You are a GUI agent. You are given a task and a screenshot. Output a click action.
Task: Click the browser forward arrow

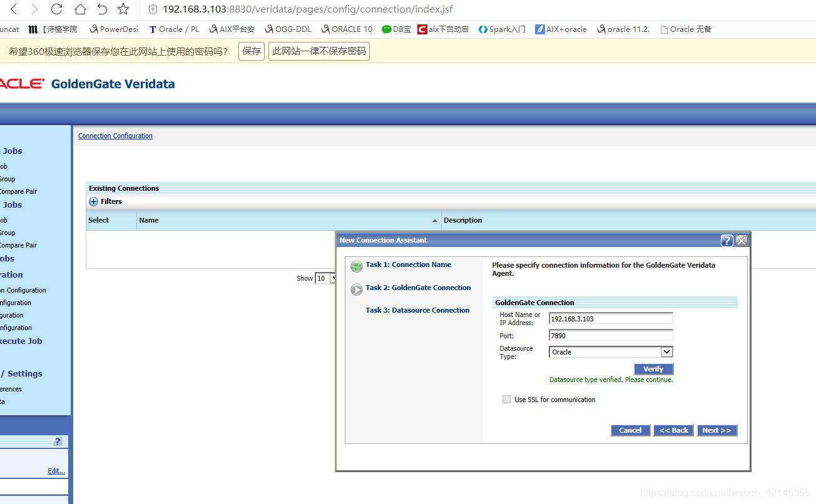pyautogui.click(x=35, y=9)
